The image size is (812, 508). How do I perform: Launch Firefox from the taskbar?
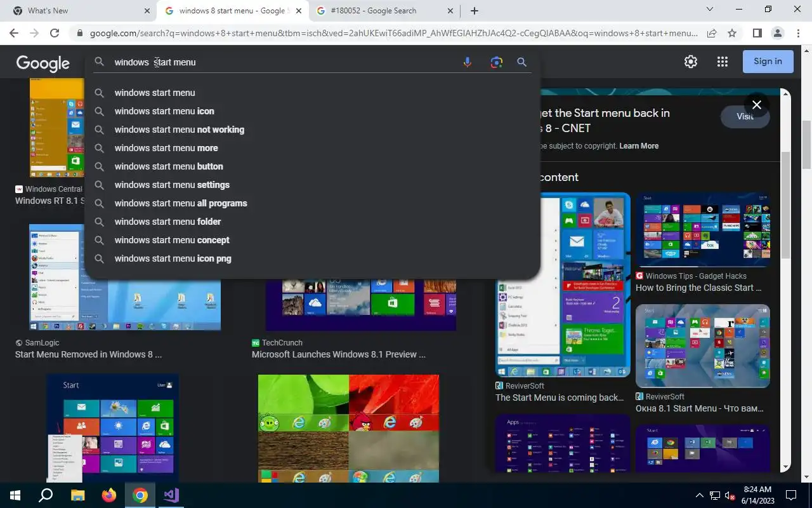click(x=109, y=495)
